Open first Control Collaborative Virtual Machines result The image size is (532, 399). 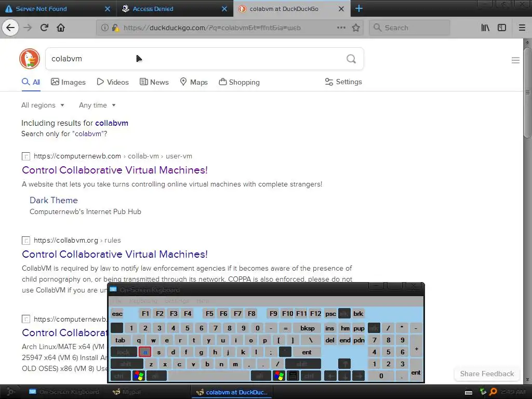tap(115, 170)
